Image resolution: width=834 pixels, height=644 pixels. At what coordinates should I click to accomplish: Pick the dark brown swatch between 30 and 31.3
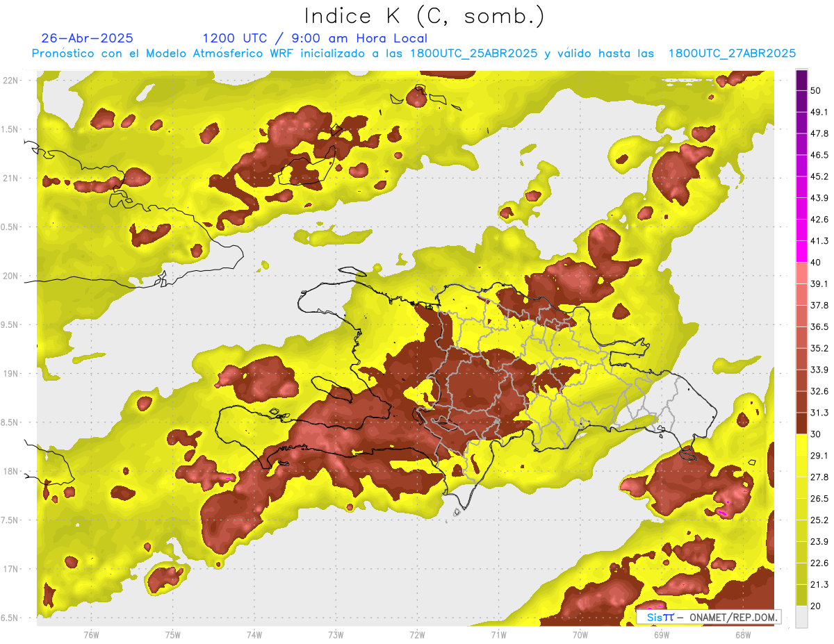pos(801,424)
